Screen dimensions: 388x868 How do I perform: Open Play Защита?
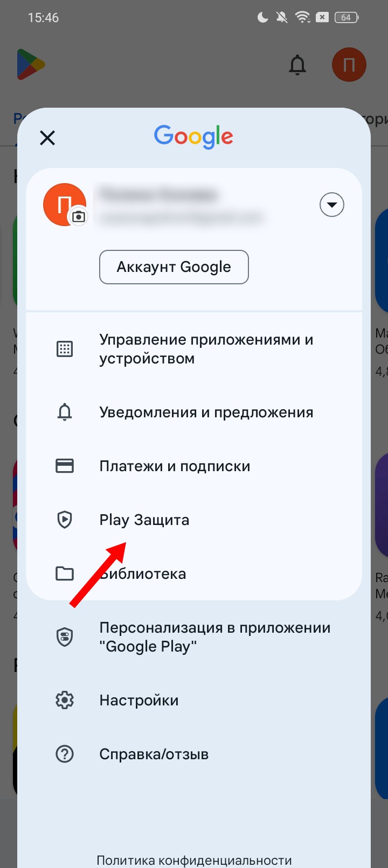pos(194,520)
